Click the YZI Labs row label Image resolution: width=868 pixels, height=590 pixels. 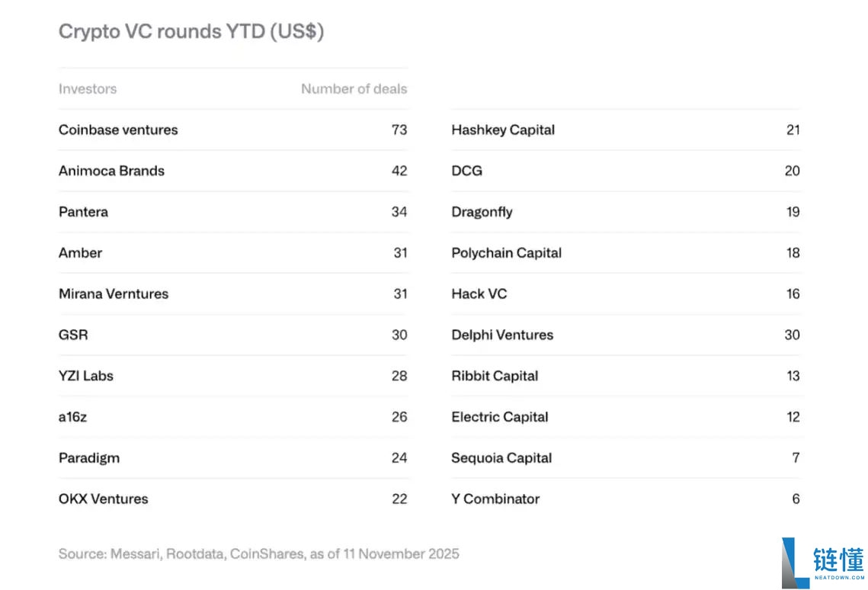pos(86,376)
